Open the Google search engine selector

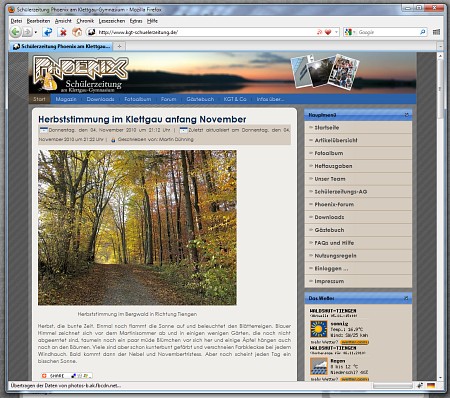pyautogui.click(x=350, y=32)
